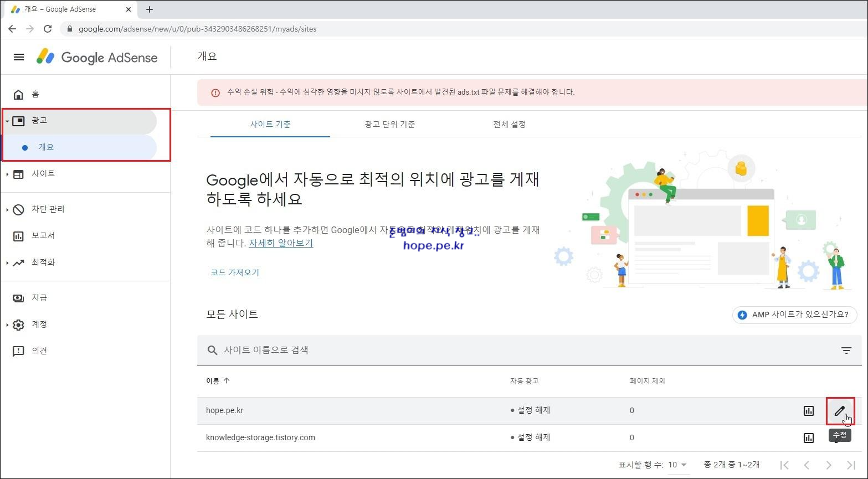This screenshot has height=479, width=868.
Task: Click the edit pencil for hope.pe.kr
Action: pyautogui.click(x=840, y=411)
